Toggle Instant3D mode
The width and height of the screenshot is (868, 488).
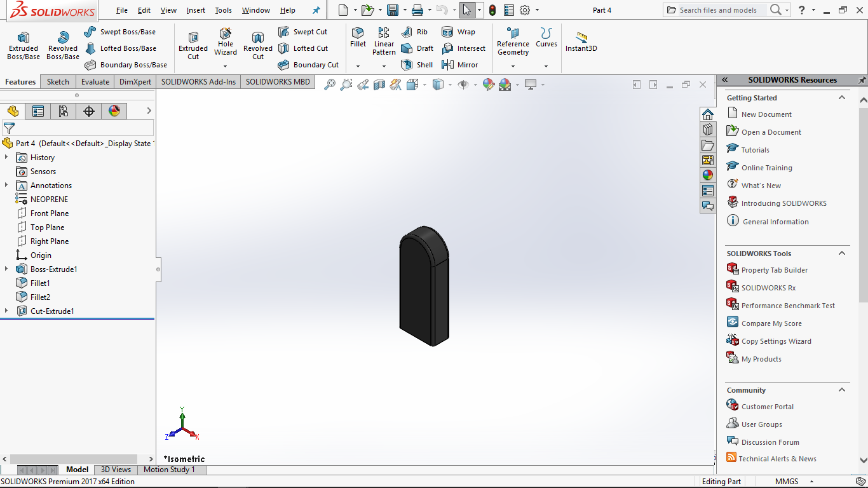pos(581,42)
